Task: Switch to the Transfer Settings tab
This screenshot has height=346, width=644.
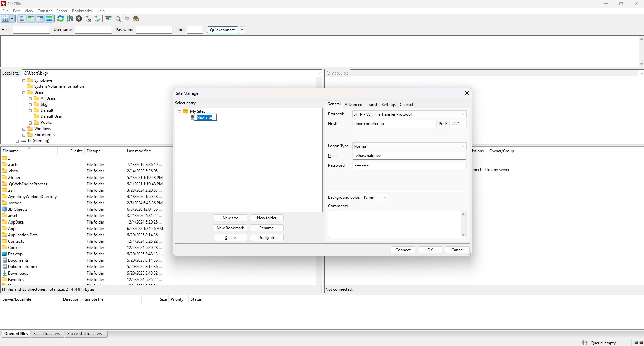Action: (381, 105)
